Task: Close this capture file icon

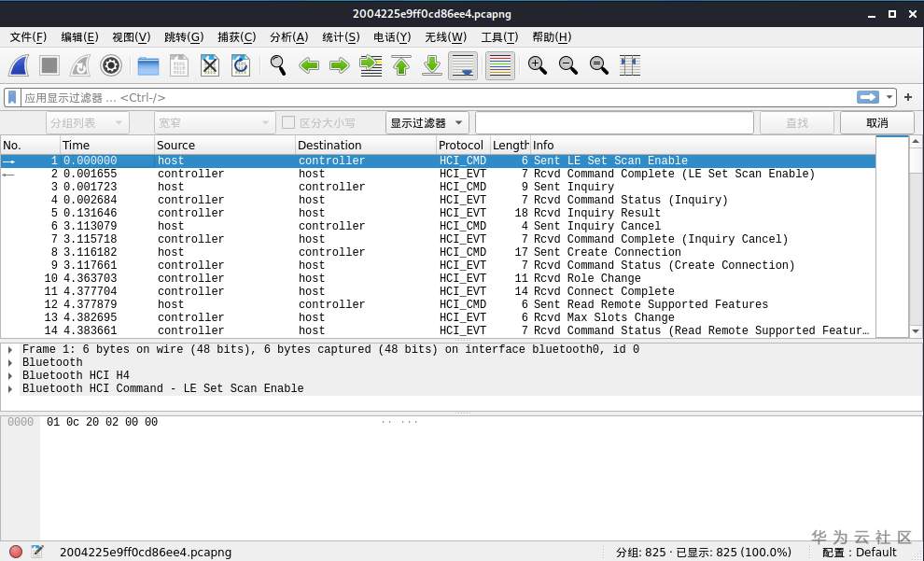Action: click(x=210, y=65)
